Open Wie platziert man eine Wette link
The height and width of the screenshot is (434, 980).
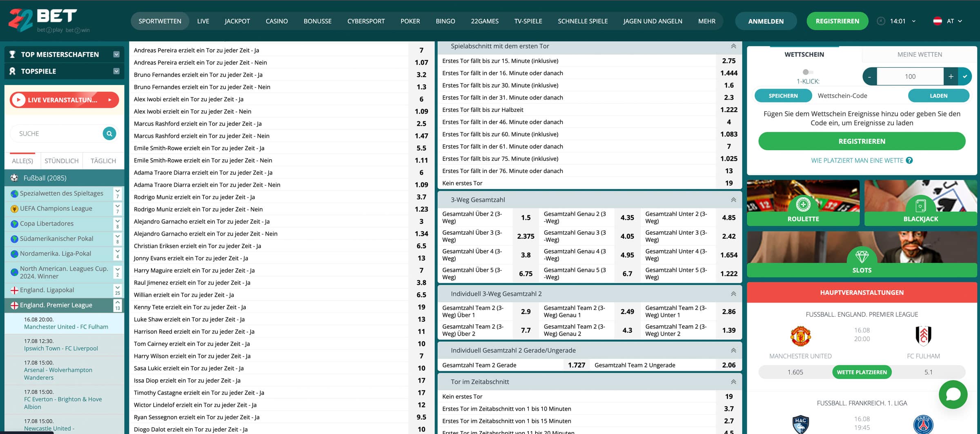[x=857, y=160]
